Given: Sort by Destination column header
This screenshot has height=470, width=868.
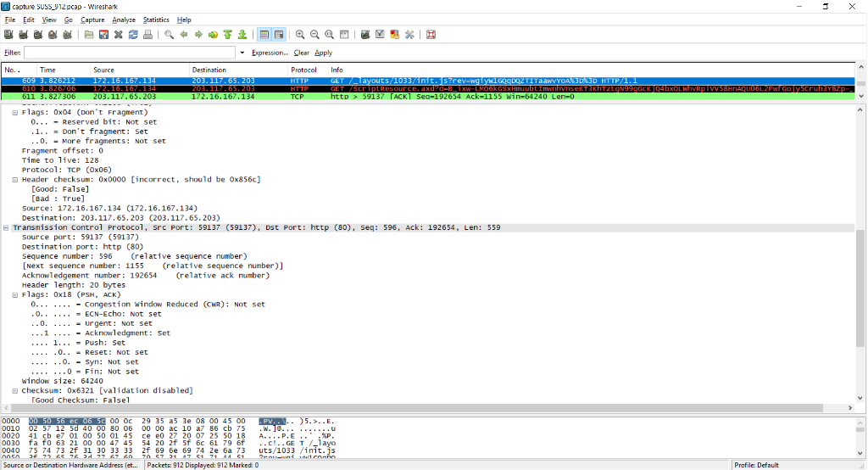Looking at the screenshot, I should pyautogui.click(x=238, y=70).
